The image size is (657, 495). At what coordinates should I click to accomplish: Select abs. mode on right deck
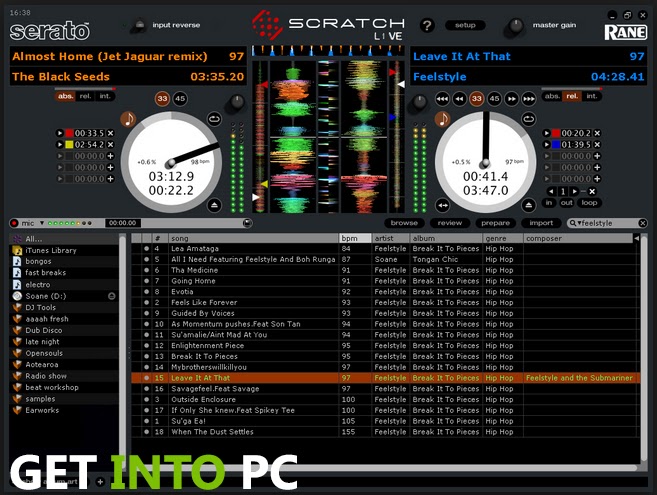[552, 96]
